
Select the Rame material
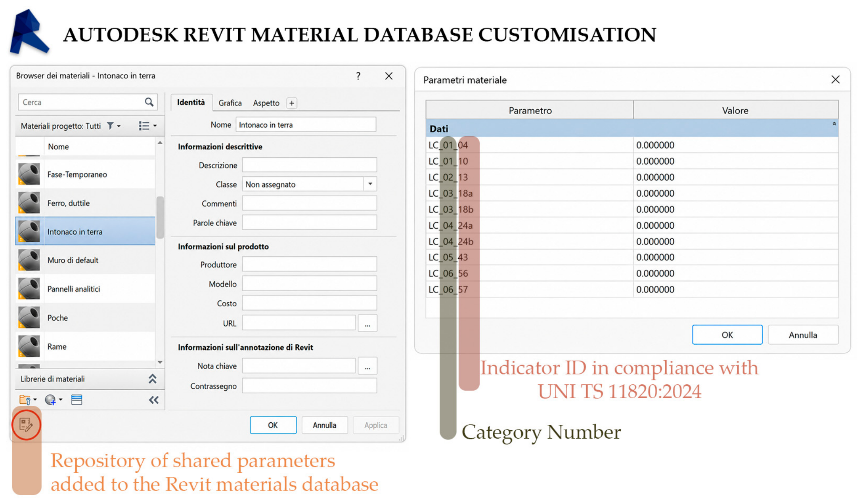pyautogui.click(x=85, y=346)
